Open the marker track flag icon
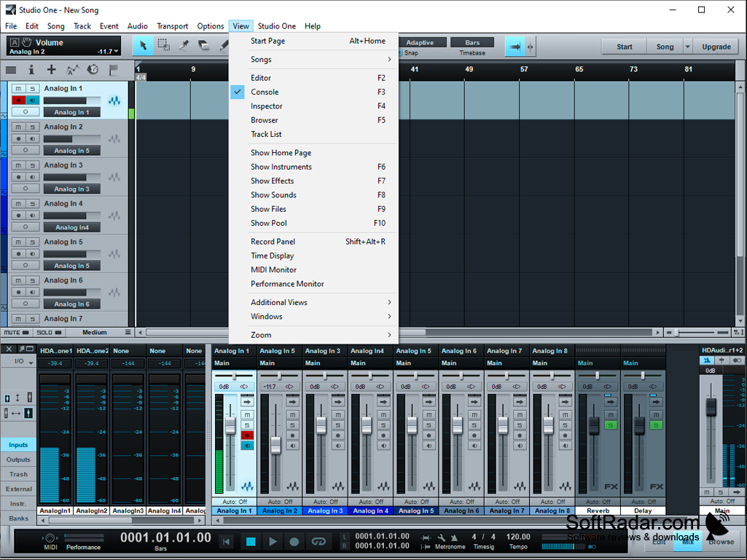Viewport: 747px width, 560px height. click(x=114, y=70)
